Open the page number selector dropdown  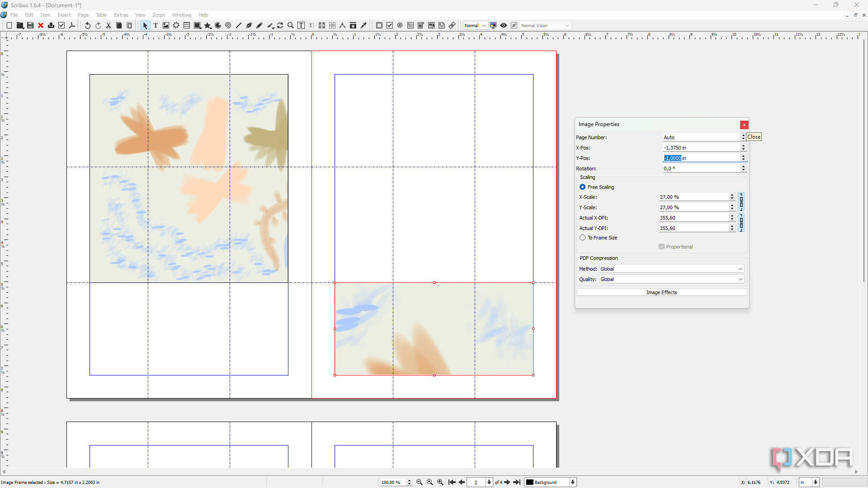click(x=489, y=482)
